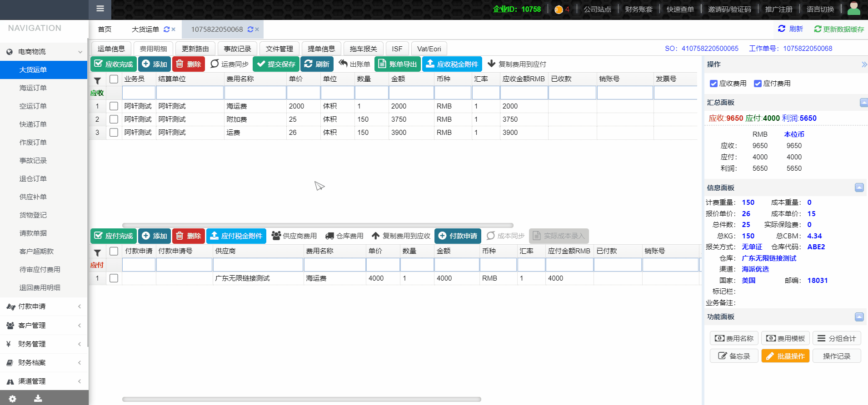Open 备忘录 memo
The width and height of the screenshot is (868, 405).
pyautogui.click(x=734, y=356)
